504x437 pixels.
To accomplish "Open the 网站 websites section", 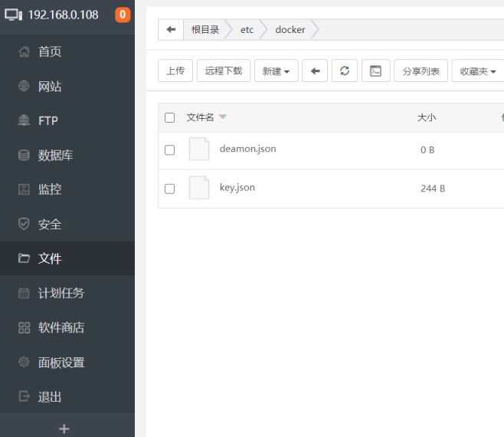I will [x=67, y=86].
